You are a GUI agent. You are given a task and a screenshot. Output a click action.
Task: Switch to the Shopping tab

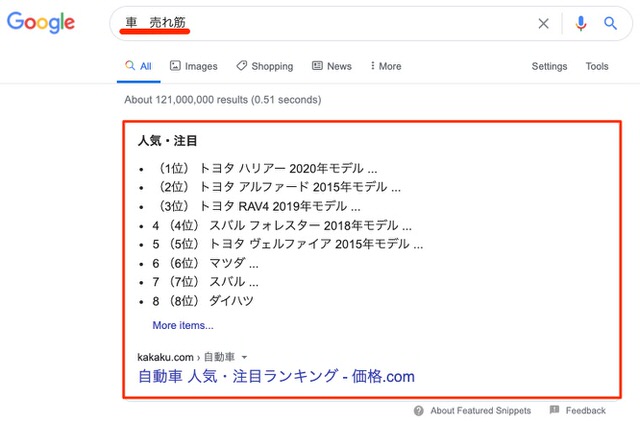point(264,66)
